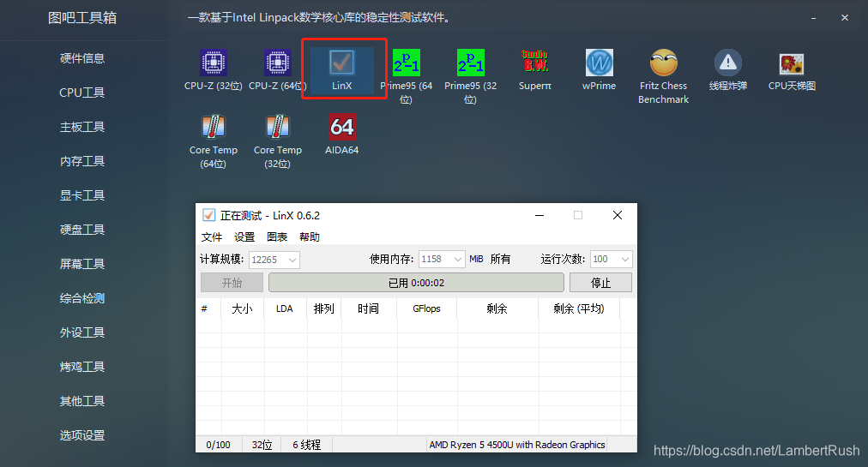Click the 所有 memory button
868x467 pixels.
500,259
